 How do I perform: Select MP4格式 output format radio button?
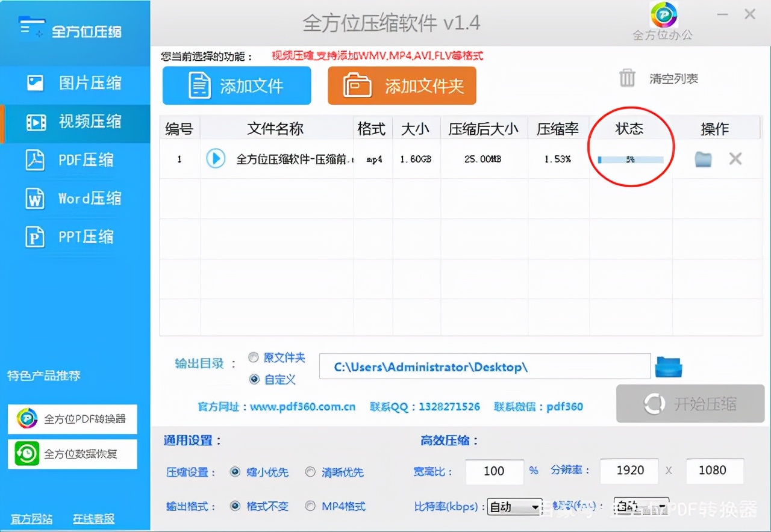(310, 506)
